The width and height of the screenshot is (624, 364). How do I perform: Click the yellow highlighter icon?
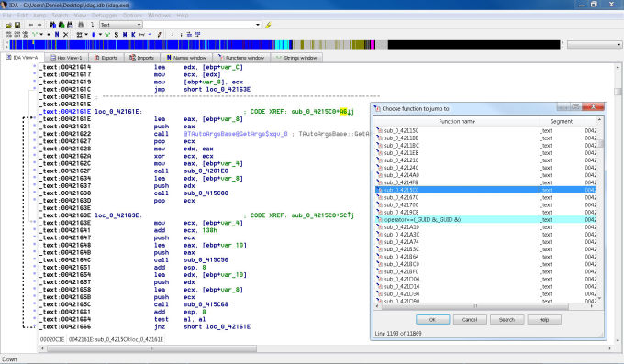(268, 25)
